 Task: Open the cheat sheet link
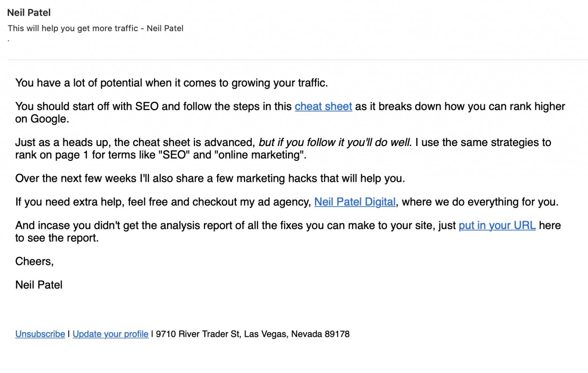pyautogui.click(x=323, y=107)
